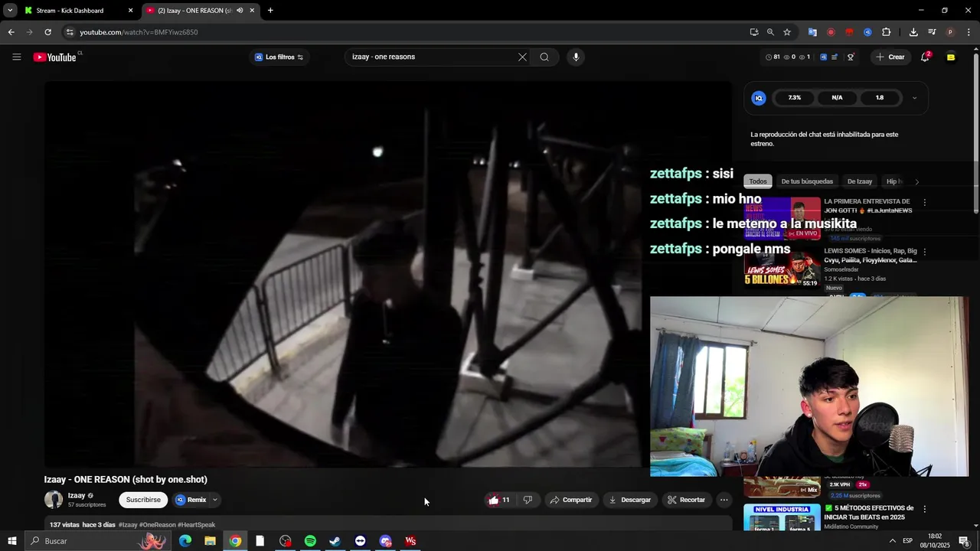Open Chrome downloads icon
Viewport: 980px width, 551px height.
pos(913,32)
